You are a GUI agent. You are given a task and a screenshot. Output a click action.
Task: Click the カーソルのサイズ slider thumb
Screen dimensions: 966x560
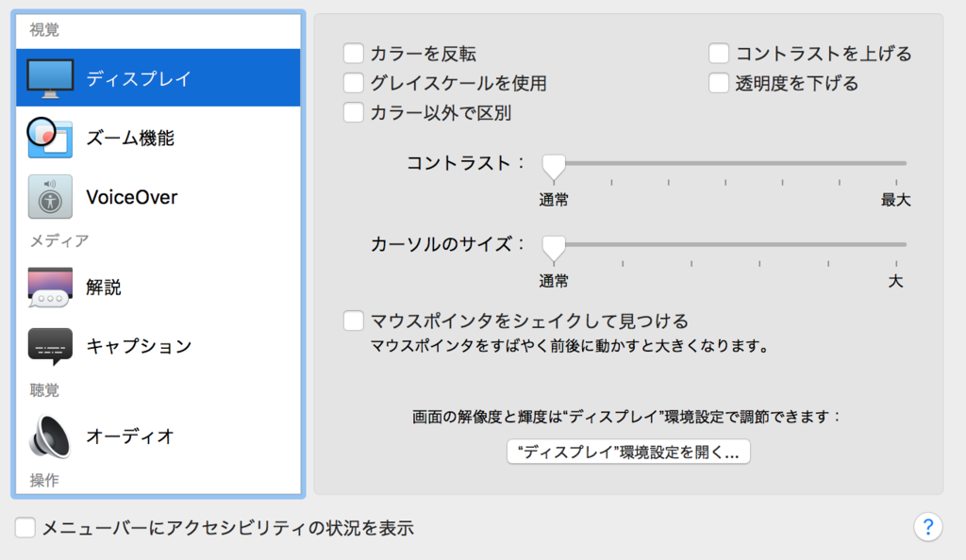tap(553, 248)
